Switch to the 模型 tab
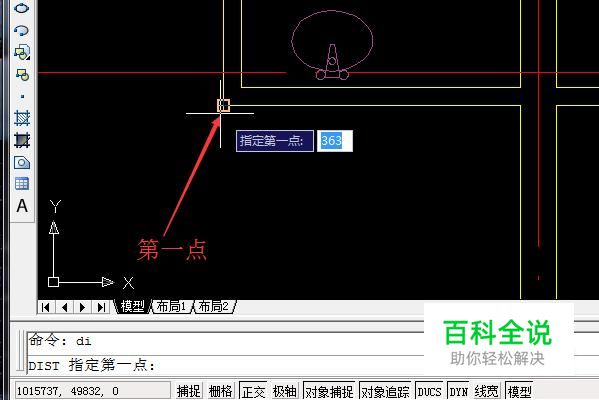This screenshot has width=599, height=400. 132,306
